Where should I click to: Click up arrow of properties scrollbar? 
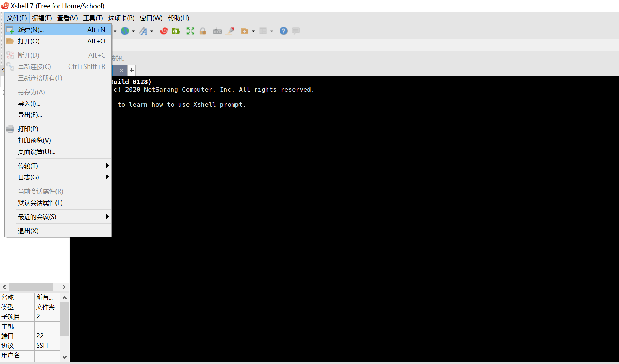click(64, 298)
